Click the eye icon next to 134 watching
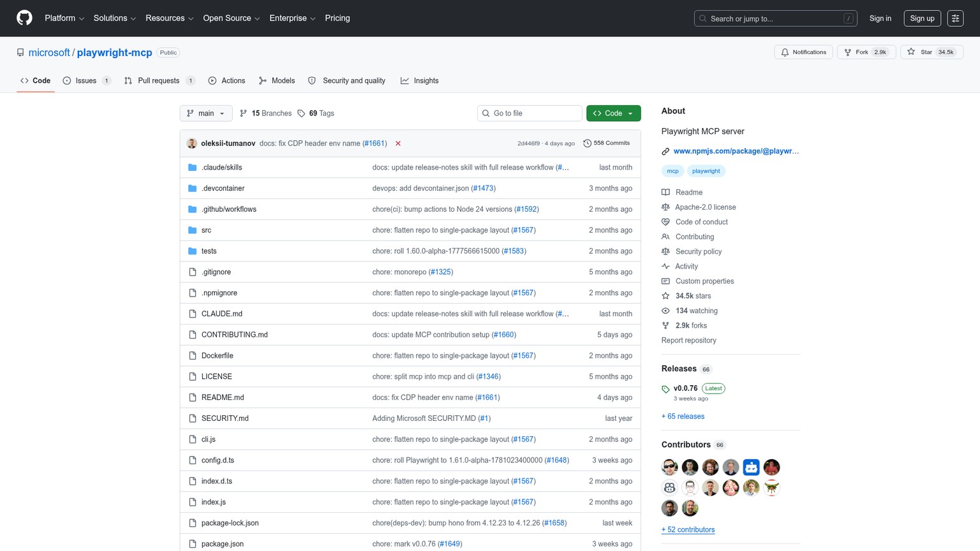Viewport: 980px width, 551px height. pos(665,311)
